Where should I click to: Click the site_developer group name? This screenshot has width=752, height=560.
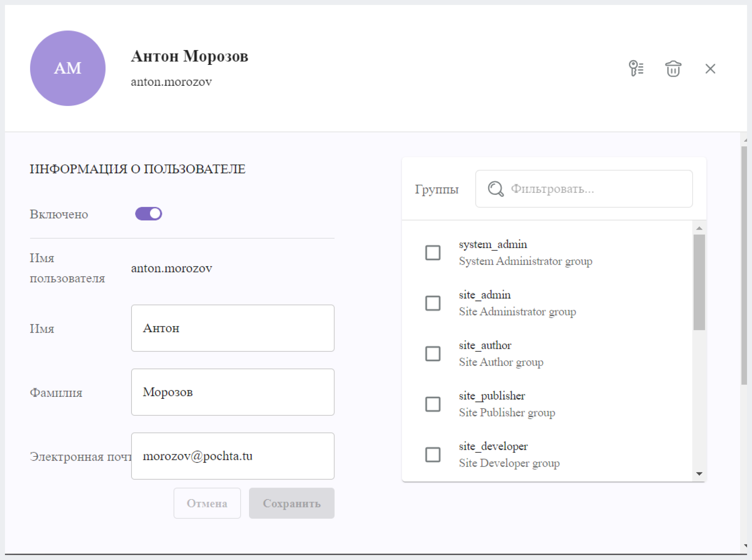[493, 446]
